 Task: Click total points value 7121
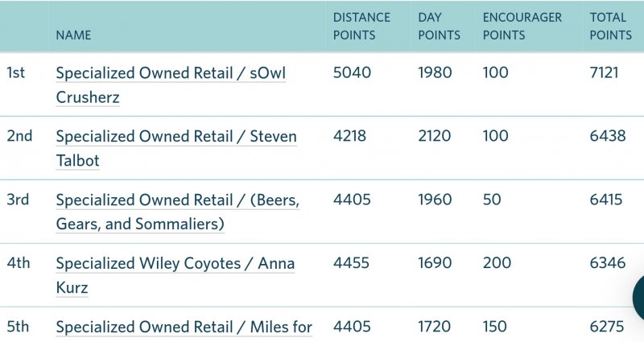(x=604, y=72)
